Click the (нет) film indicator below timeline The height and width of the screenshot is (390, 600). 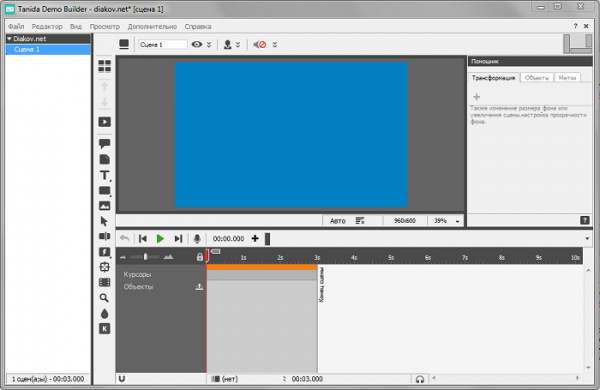click(225, 379)
